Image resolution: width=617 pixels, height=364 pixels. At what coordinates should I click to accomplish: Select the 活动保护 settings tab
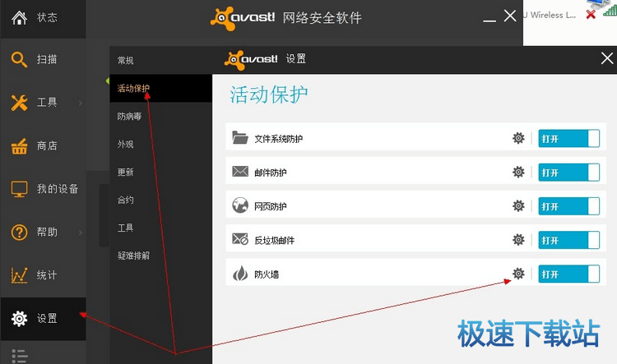point(133,89)
